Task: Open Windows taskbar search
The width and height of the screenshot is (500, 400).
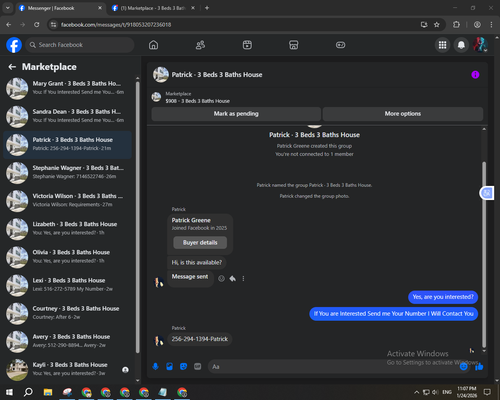Action: (x=28, y=392)
